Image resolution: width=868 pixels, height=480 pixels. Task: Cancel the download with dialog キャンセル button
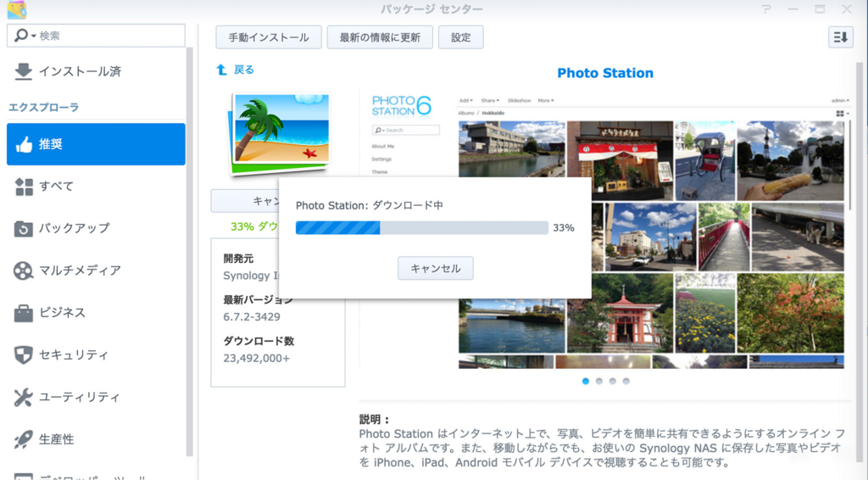tap(436, 269)
